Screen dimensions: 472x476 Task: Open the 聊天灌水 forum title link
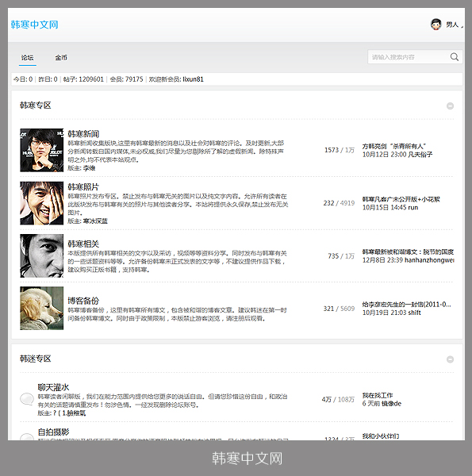[53, 387]
